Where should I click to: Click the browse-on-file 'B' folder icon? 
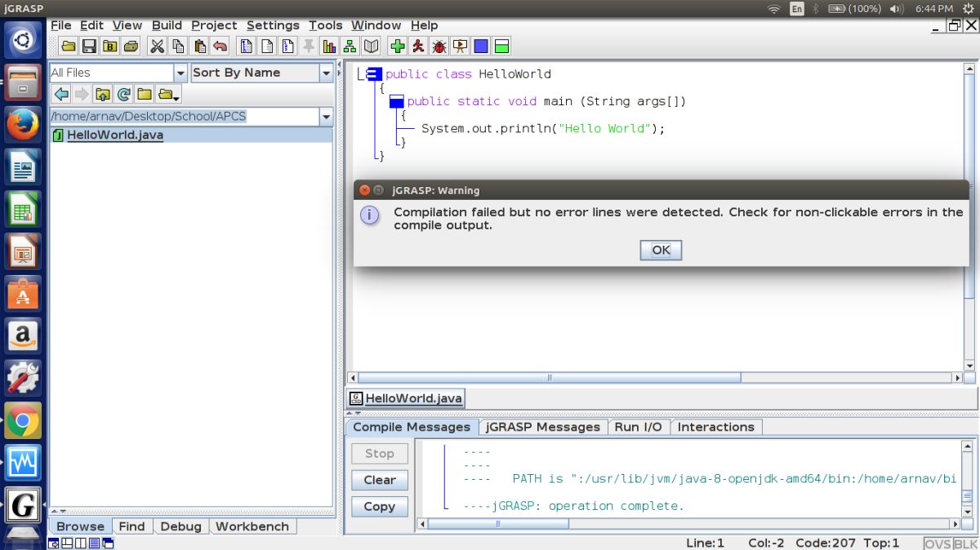click(x=110, y=46)
